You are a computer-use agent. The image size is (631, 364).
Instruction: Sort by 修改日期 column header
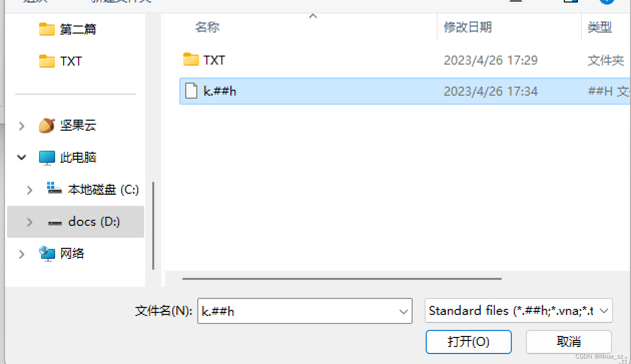click(468, 27)
